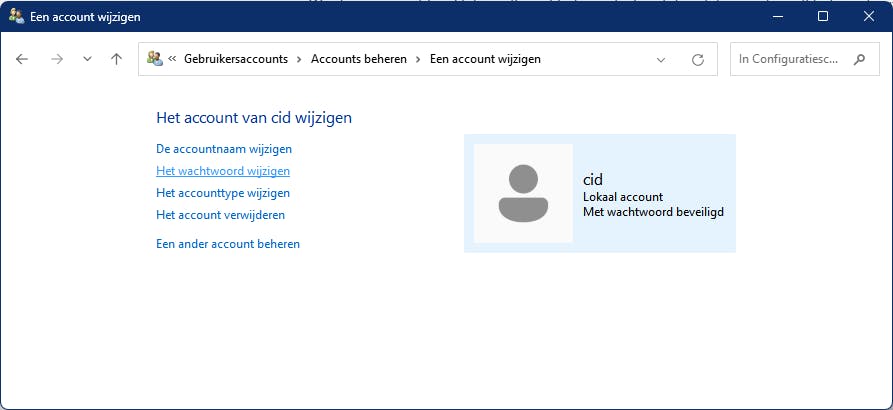The width and height of the screenshot is (893, 410).
Task: Navigate to Accounts beheren breadcrumb
Action: 359,59
